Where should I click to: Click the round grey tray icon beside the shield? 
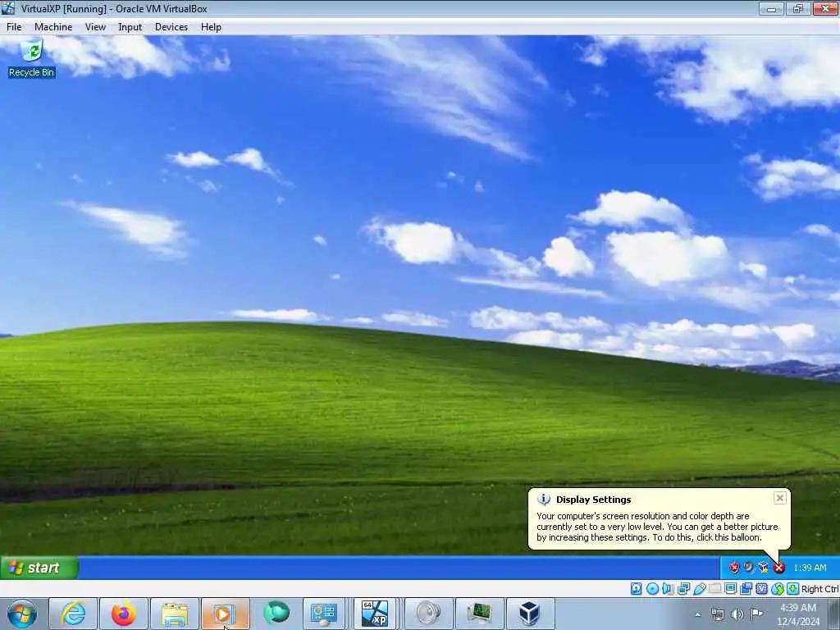[x=748, y=568]
